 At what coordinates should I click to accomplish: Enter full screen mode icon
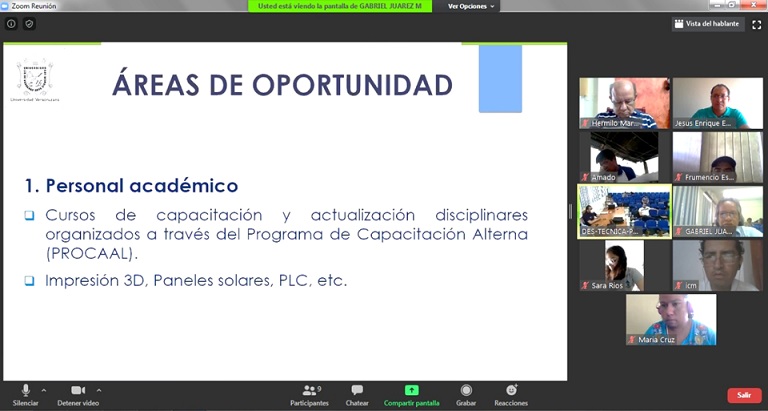(756, 24)
